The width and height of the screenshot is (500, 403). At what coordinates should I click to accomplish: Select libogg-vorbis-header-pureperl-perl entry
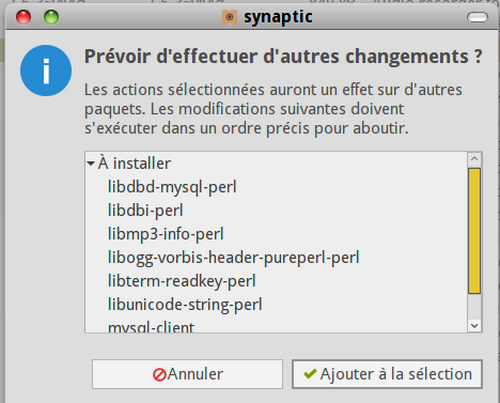(234, 258)
